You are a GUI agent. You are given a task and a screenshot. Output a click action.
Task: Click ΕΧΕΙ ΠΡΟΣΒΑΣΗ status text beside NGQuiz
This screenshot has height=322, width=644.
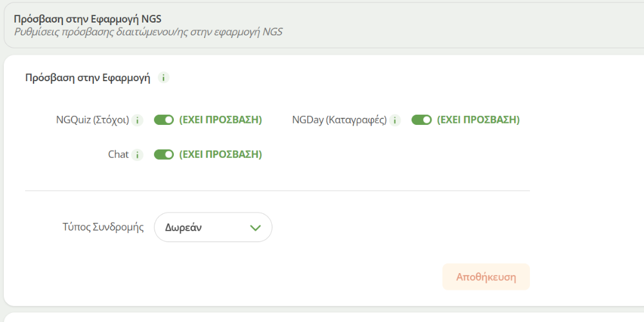click(x=221, y=120)
